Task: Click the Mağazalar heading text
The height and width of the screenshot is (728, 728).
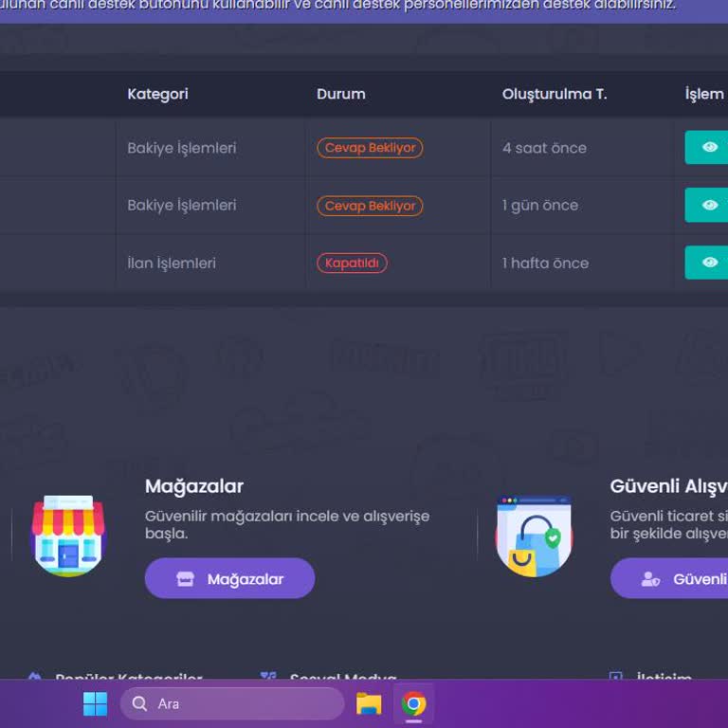Action: click(x=194, y=486)
